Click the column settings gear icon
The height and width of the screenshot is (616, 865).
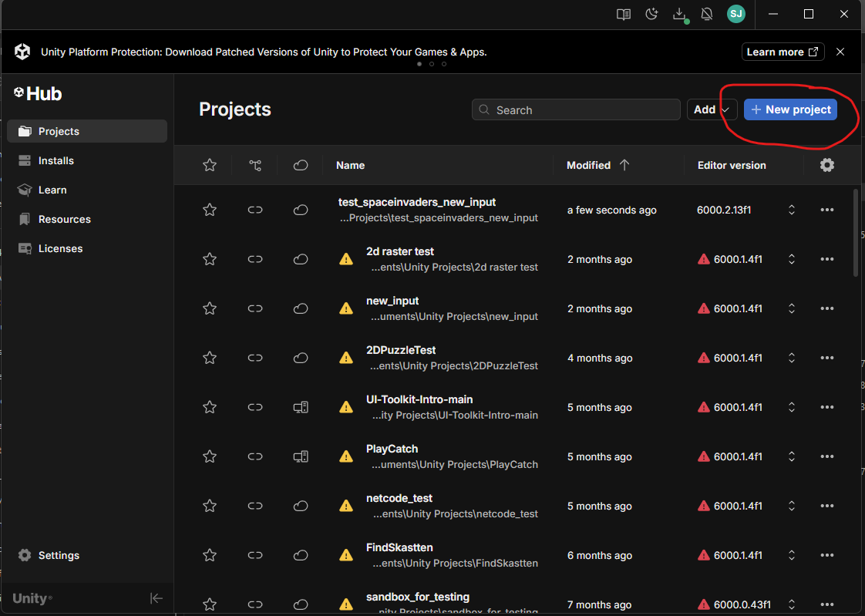(x=827, y=165)
